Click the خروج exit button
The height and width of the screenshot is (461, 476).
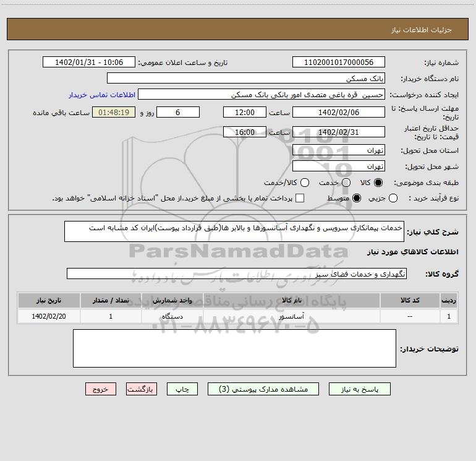coord(101,389)
